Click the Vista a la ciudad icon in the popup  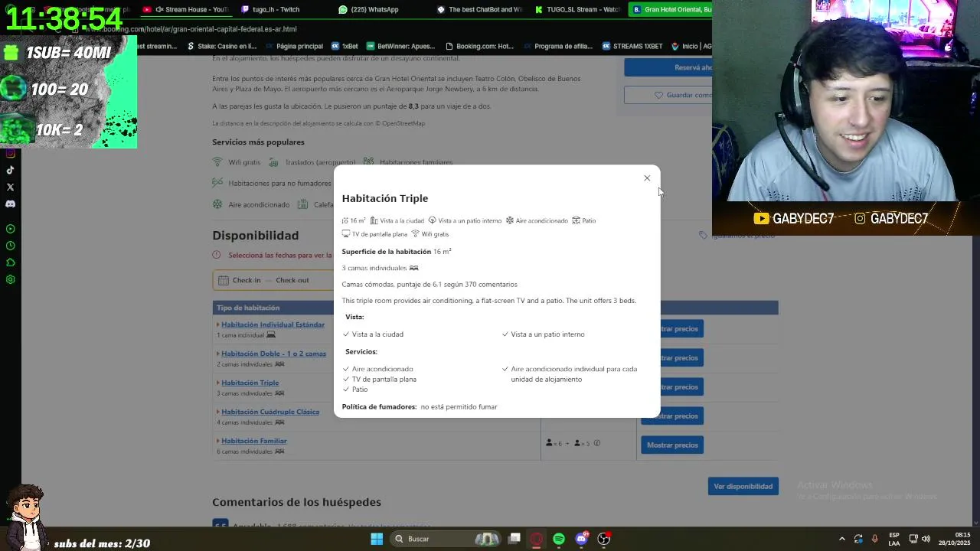[x=374, y=220]
